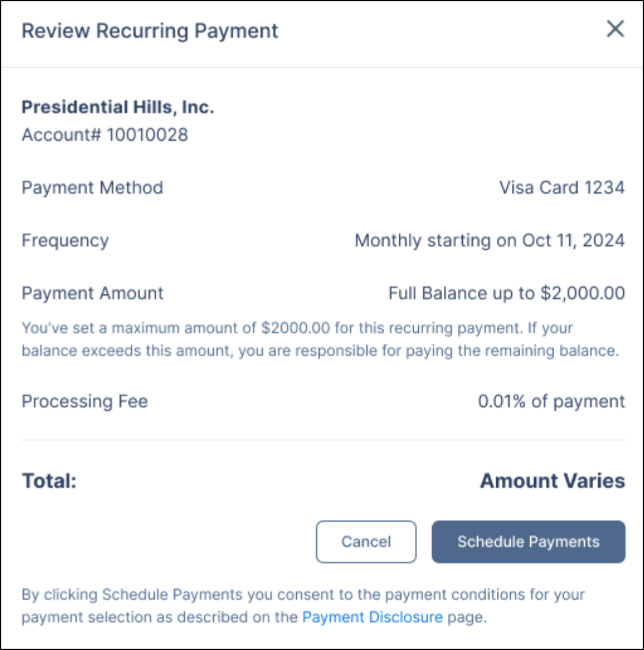644x650 pixels.
Task: Open the Payment Disclosure link
Action: (372, 617)
